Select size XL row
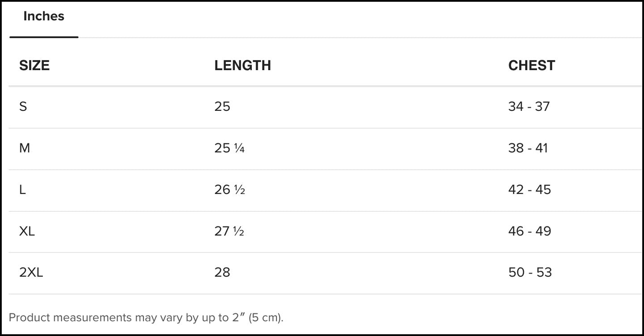This screenshot has width=644, height=336. (26, 231)
